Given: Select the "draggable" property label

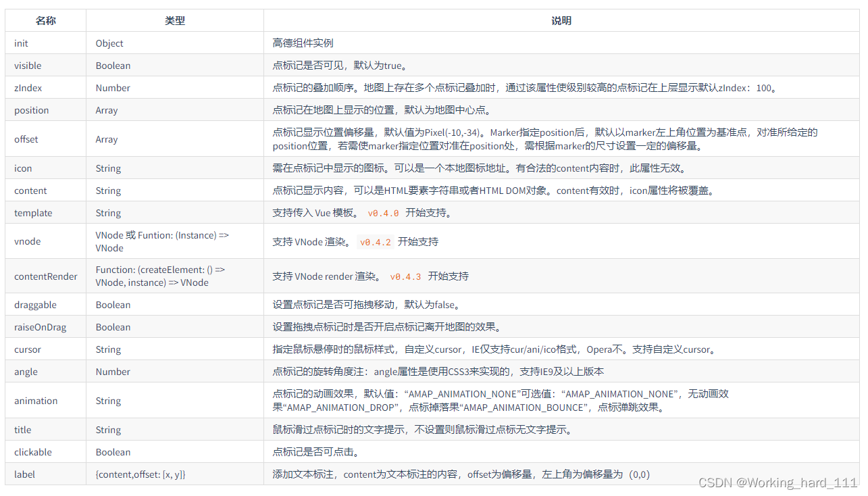Looking at the screenshot, I should pos(34,304).
